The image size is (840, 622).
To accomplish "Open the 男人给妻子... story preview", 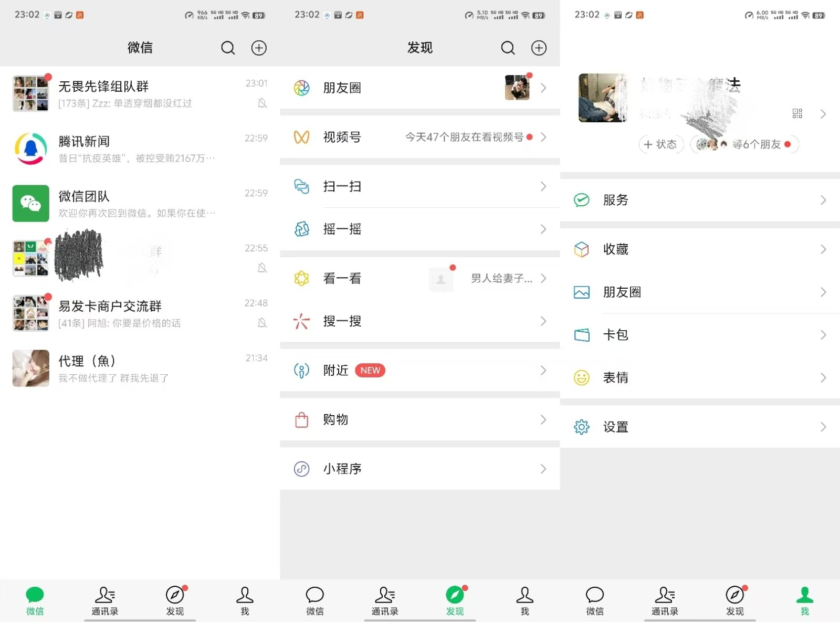I will pyautogui.click(x=501, y=278).
